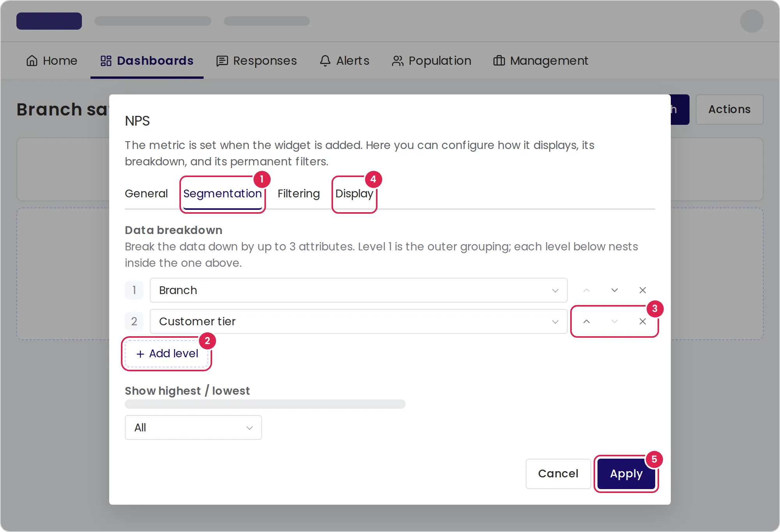
Task: Click the Responses message icon
Action: click(x=222, y=61)
